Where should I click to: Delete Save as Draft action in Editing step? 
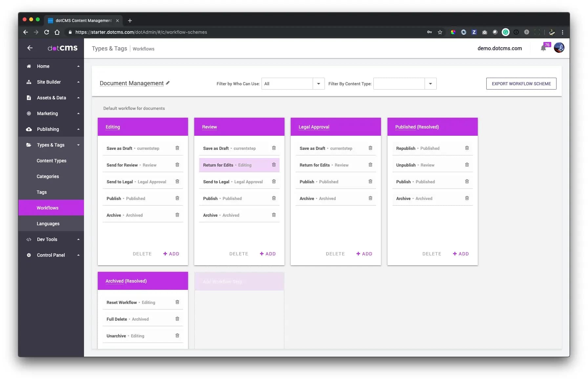177,148
